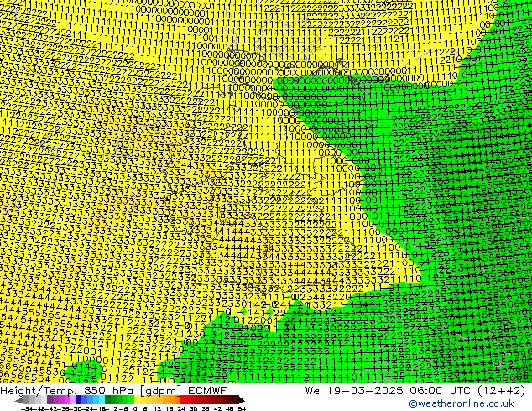Click the Height/Temp. 850 hPa title text
The height and width of the screenshot is (411, 532).
click(x=67, y=391)
